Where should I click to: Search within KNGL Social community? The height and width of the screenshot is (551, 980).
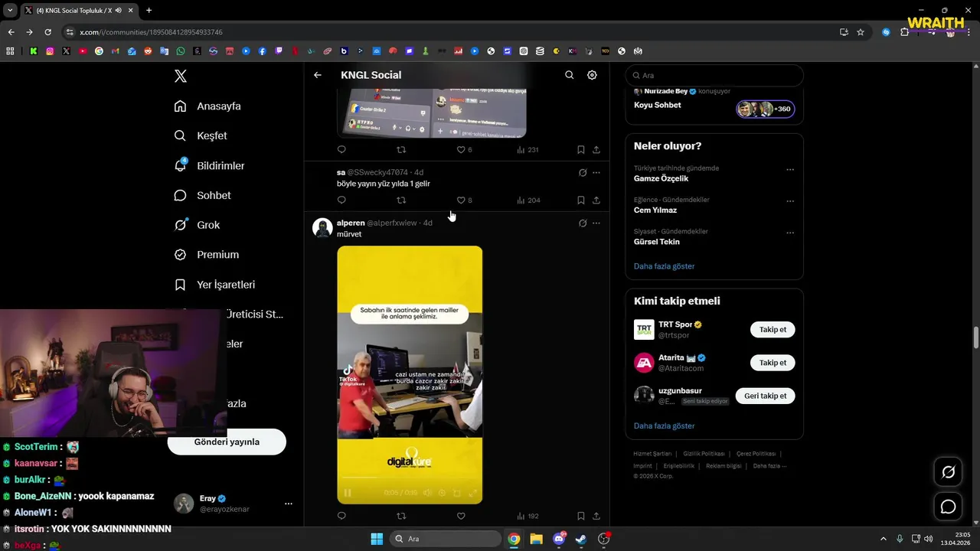coord(569,75)
